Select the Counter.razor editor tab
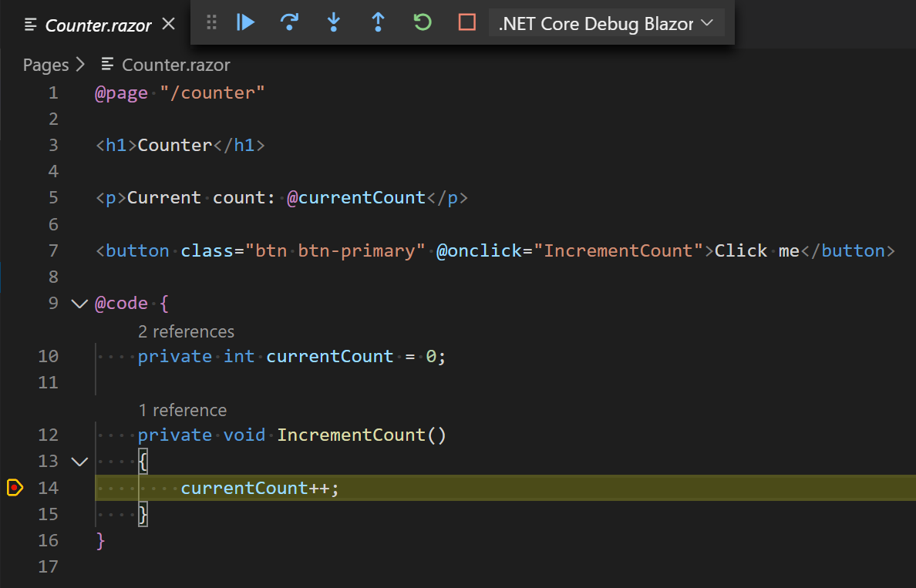This screenshot has height=588, width=916. tap(98, 25)
